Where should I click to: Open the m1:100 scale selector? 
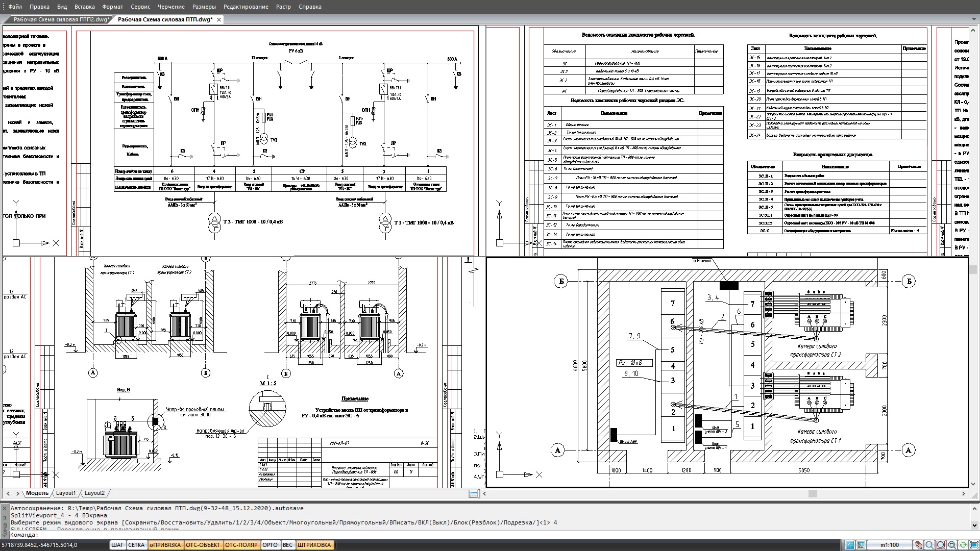[x=890, y=545]
